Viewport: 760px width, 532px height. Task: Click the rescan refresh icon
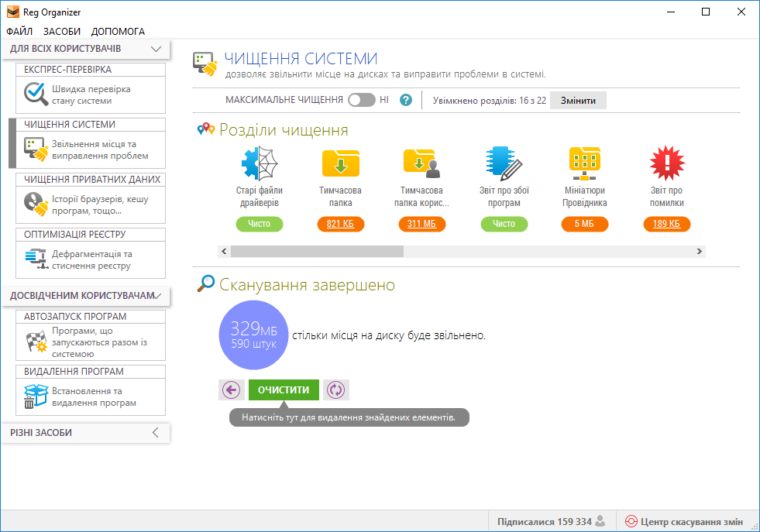click(336, 390)
